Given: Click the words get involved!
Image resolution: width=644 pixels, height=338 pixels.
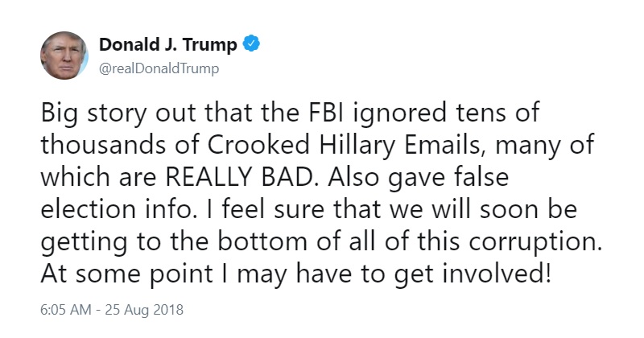Looking at the screenshot, I should [x=473, y=274].
